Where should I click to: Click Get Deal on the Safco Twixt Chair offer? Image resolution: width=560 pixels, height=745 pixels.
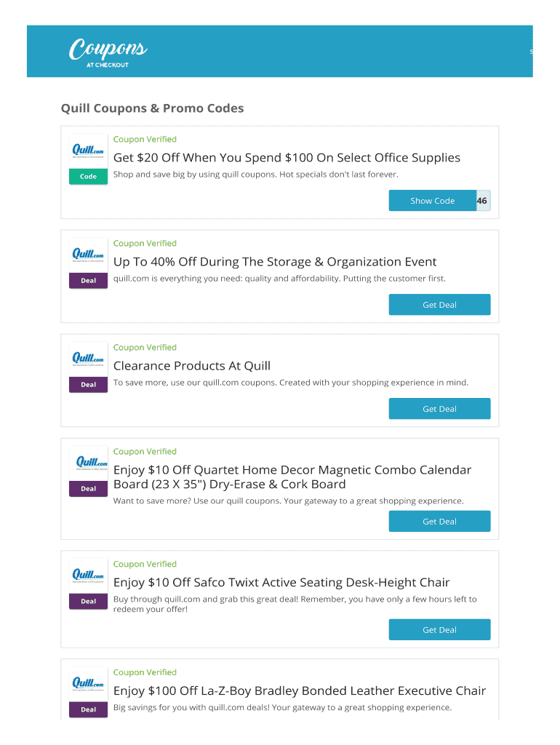439,629
